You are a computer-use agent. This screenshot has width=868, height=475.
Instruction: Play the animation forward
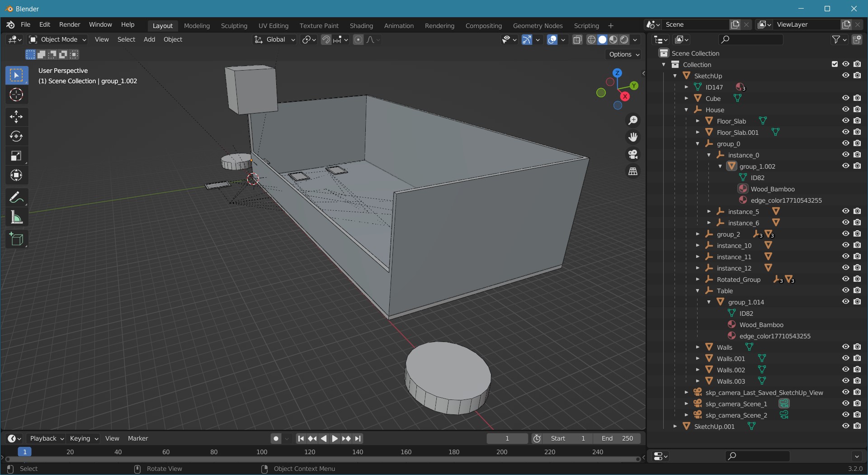coord(335,438)
